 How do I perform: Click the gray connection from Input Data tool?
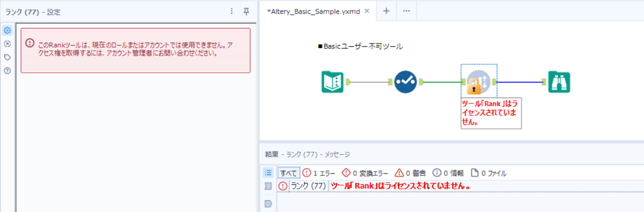369,82
